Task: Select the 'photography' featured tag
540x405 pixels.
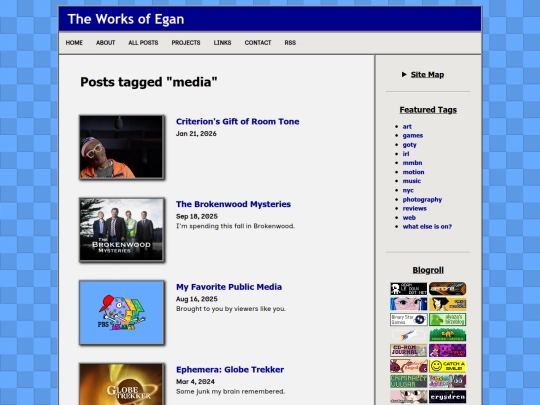Action: point(422,199)
